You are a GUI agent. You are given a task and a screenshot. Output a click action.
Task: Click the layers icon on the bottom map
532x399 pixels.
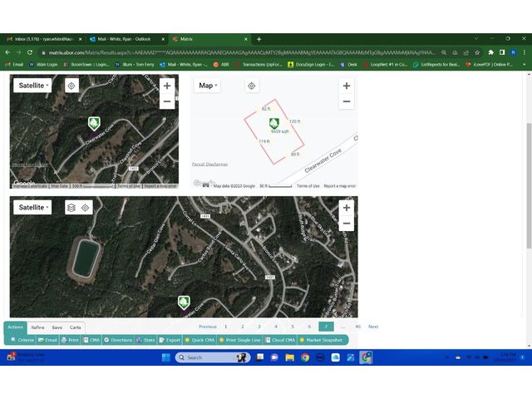71,208
